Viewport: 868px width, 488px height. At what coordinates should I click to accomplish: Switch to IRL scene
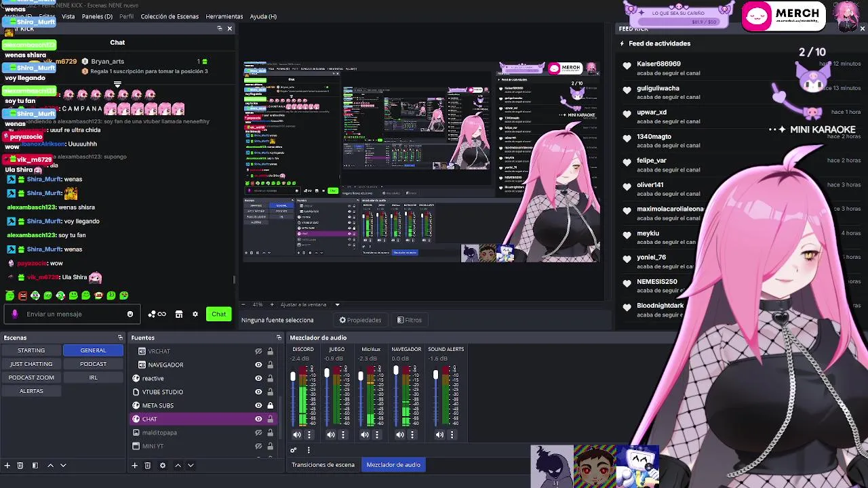[x=93, y=378]
